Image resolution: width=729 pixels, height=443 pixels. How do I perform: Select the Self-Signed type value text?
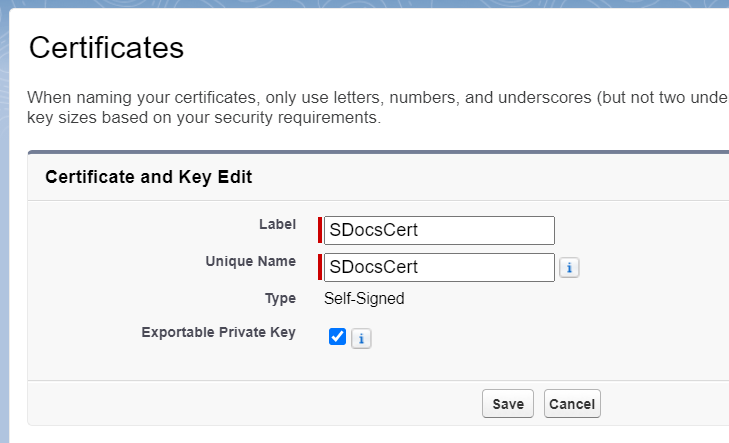(x=364, y=298)
